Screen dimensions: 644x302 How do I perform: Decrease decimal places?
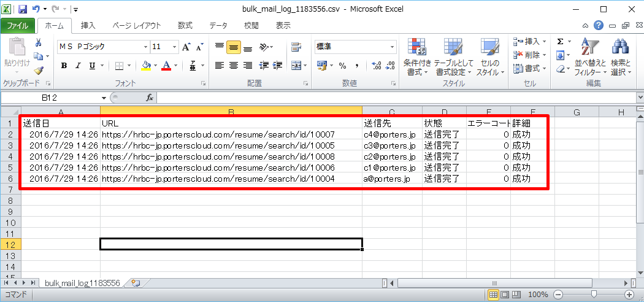click(391, 66)
